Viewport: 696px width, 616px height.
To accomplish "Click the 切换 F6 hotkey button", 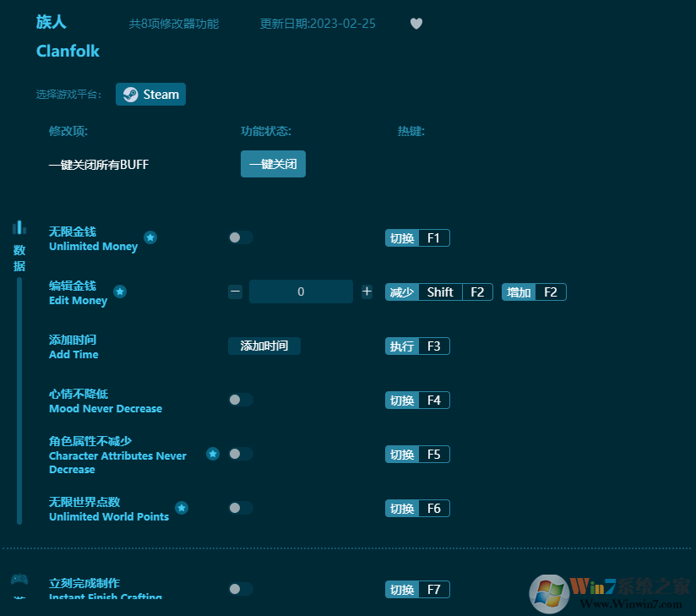I will [417, 509].
